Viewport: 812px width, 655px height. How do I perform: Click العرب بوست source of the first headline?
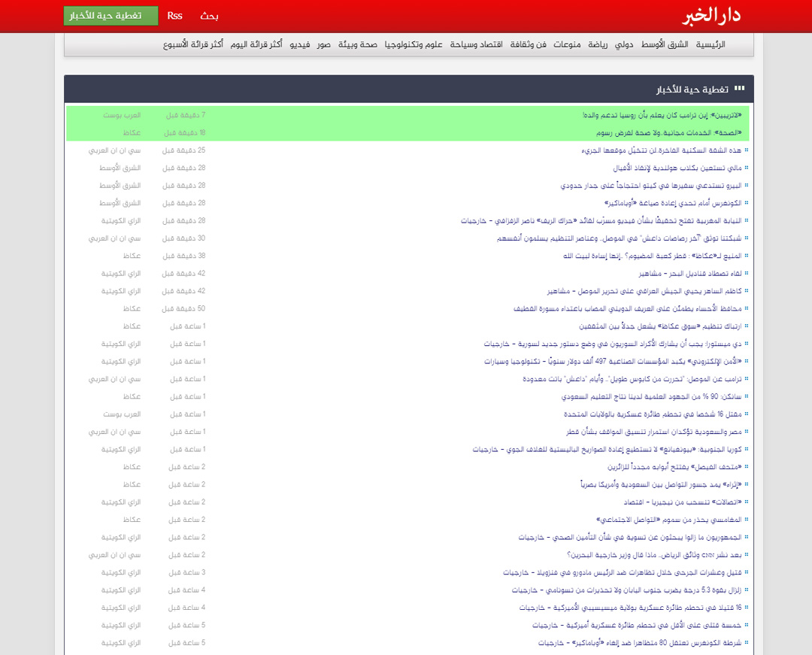121,115
